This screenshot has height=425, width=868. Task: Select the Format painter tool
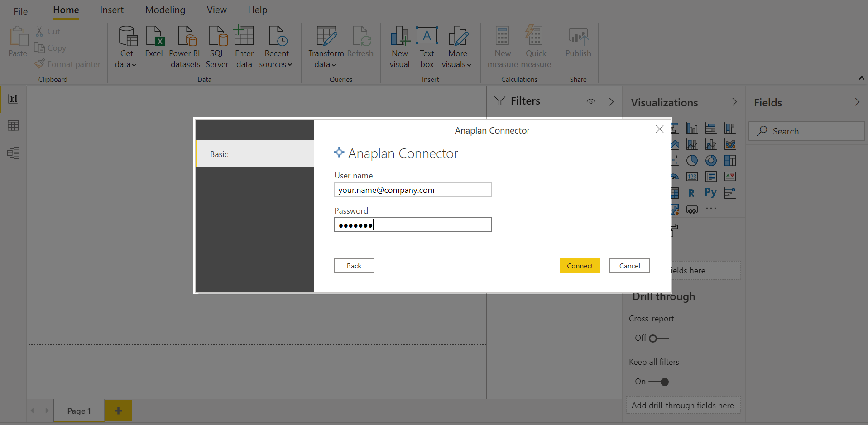67,64
